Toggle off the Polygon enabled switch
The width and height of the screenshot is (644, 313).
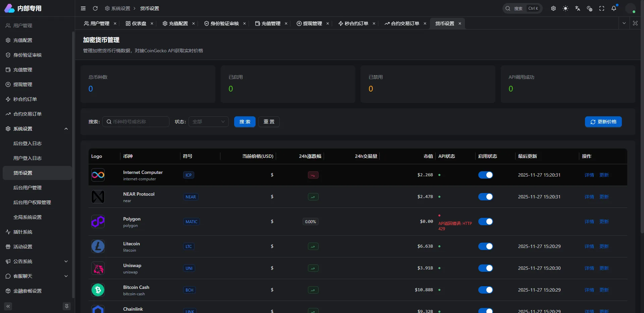(485, 222)
